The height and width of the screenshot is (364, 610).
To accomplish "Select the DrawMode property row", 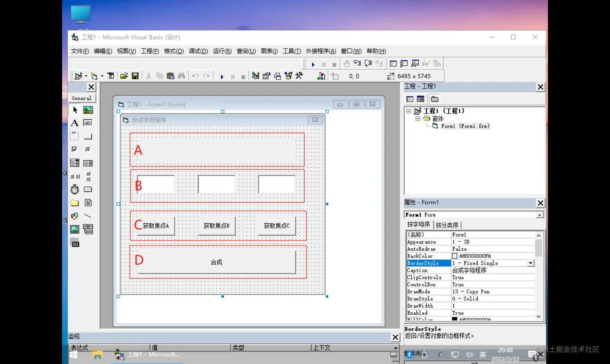I will [470, 292].
